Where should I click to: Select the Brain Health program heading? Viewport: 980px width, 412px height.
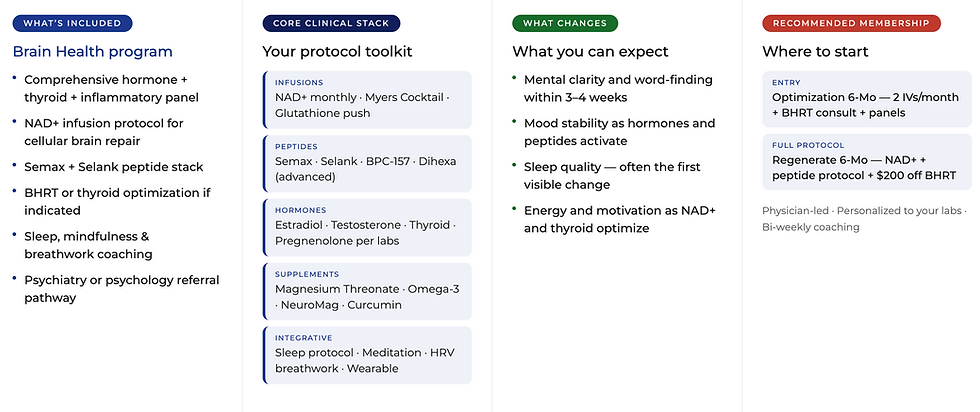pos(92,51)
